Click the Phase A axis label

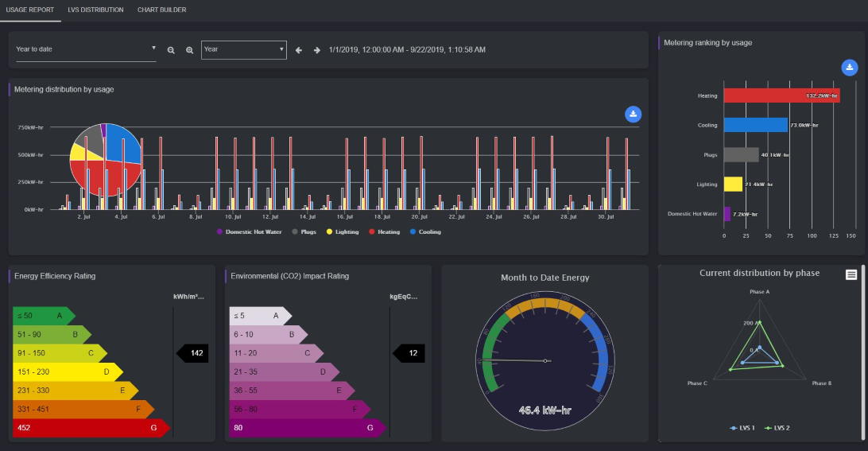[760, 292]
